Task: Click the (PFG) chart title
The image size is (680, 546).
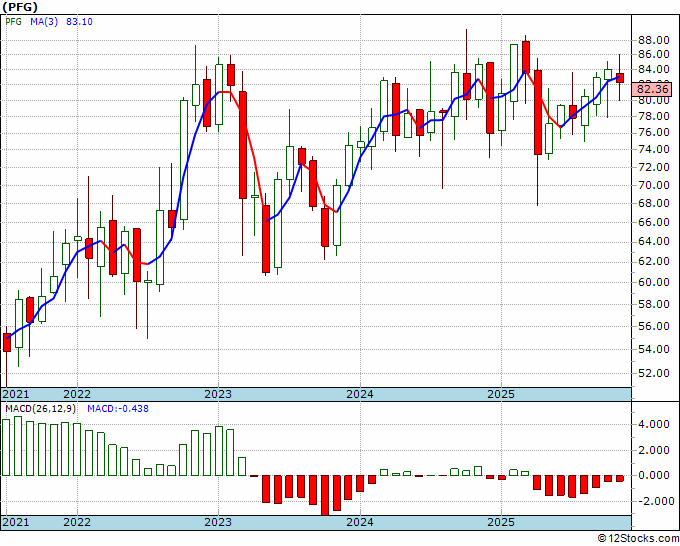Action: click(20, 7)
